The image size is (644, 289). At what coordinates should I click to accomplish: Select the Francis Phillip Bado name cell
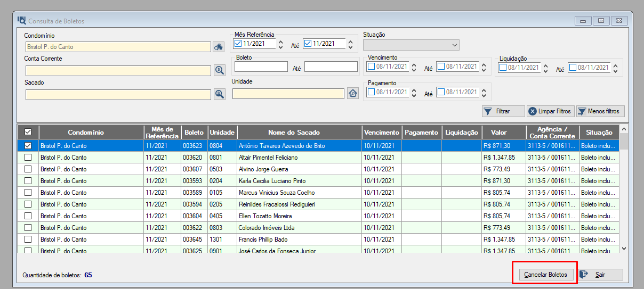pyautogui.click(x=300, y=239)
